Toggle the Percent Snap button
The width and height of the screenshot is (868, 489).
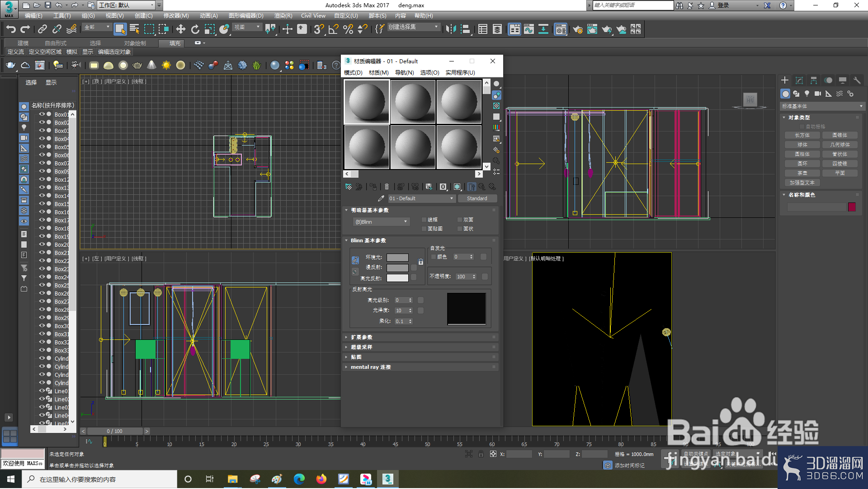(348, 29)
